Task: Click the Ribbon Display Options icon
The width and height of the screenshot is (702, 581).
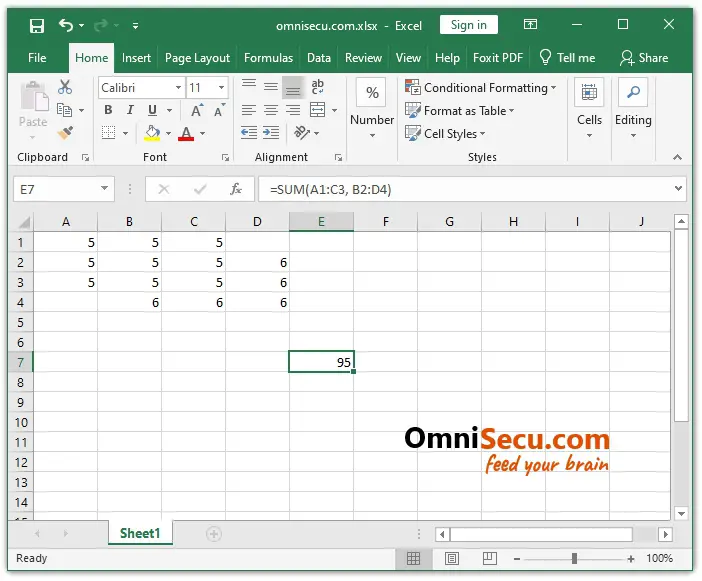Action: pyautogui.click(x=530, y=24)
